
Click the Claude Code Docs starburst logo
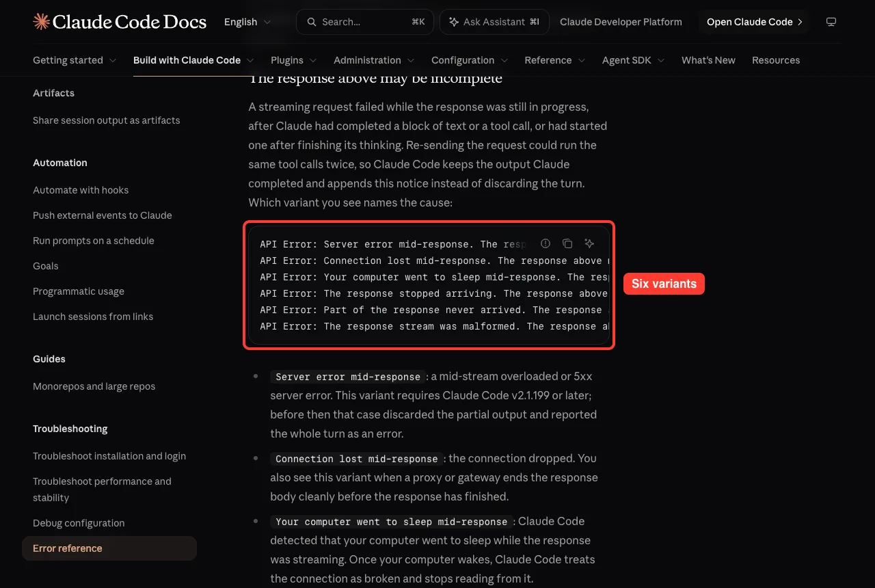(x=41, y=22)
